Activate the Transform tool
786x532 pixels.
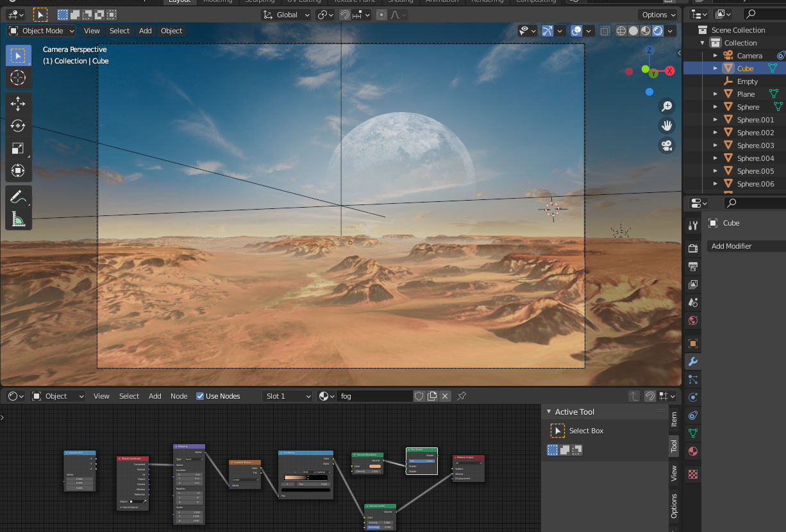(18, 171)
